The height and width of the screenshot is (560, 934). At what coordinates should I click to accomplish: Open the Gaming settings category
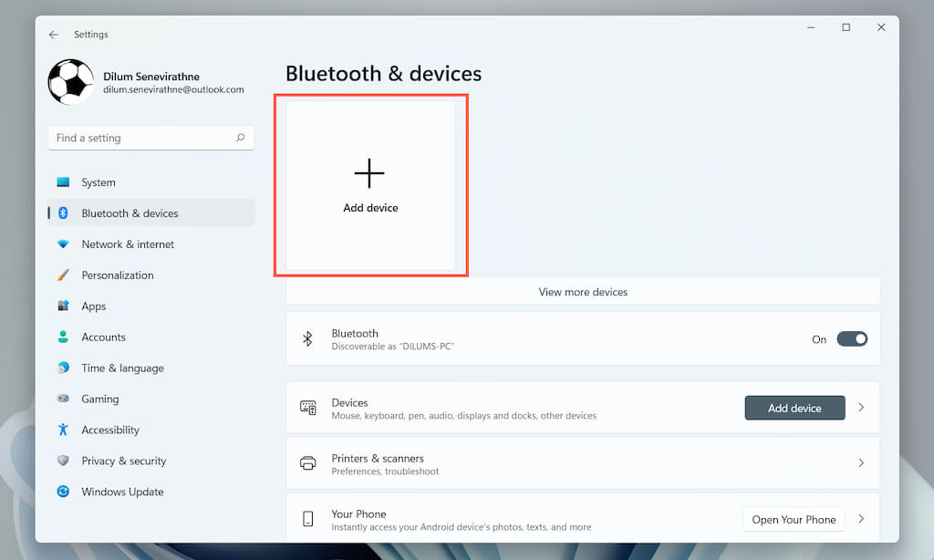coord(151,399)
